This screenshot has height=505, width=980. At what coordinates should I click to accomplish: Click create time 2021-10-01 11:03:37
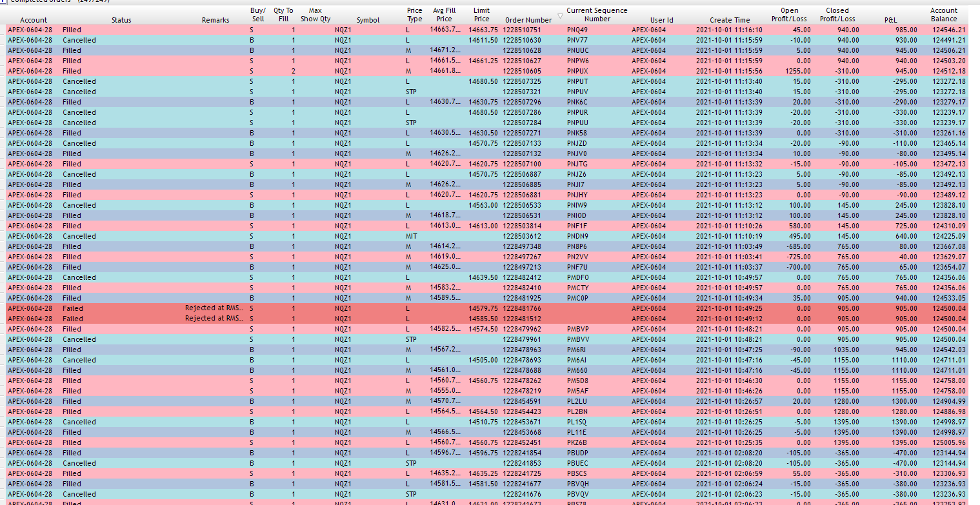tap(729, 267)
